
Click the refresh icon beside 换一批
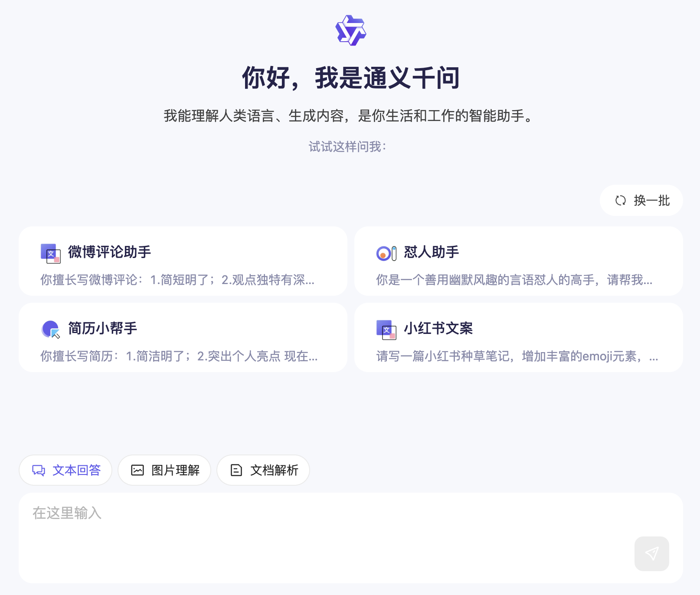(621, 200)
